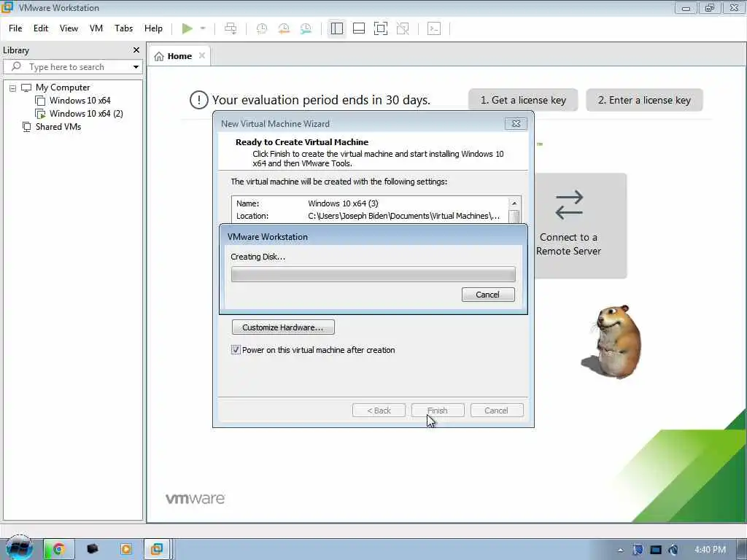747x560 pixels.
Task: Open the Edit menu
Action: pyautogui.click(x=41, y=28)
